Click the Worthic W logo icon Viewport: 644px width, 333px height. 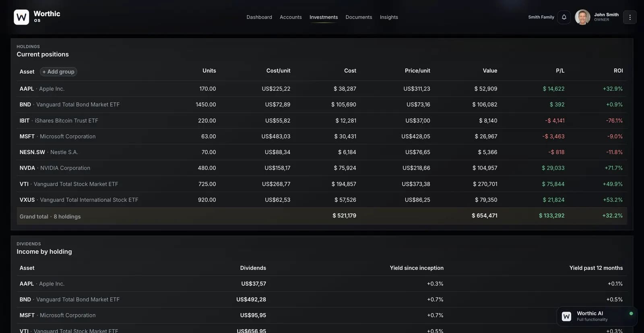coord(21,17)
